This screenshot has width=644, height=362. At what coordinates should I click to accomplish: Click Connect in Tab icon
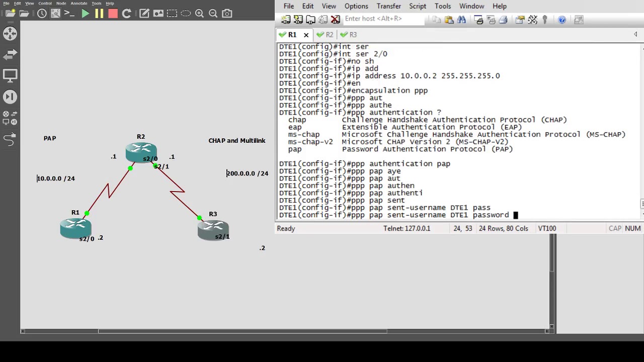tap(310, 20)
